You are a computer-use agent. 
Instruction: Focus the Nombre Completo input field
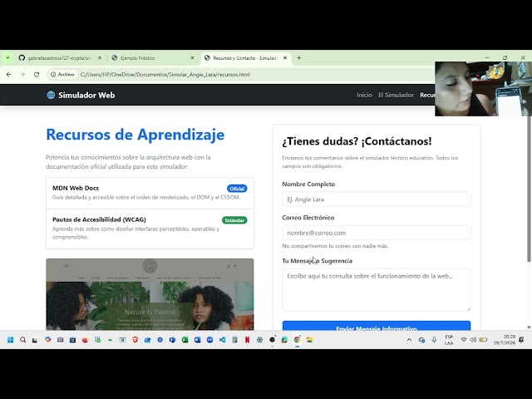(x=377, y=199)
